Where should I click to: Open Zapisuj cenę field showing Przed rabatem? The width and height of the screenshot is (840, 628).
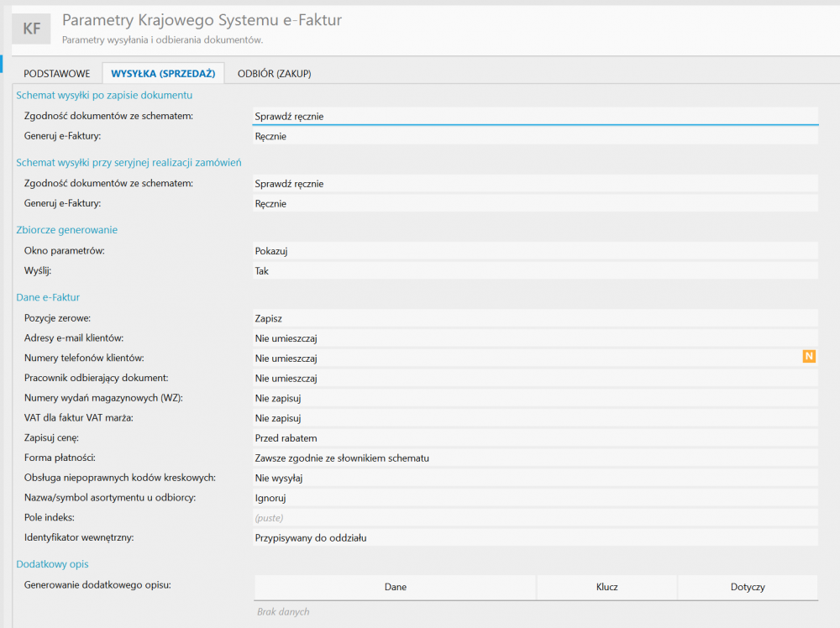tap(535, 438)
